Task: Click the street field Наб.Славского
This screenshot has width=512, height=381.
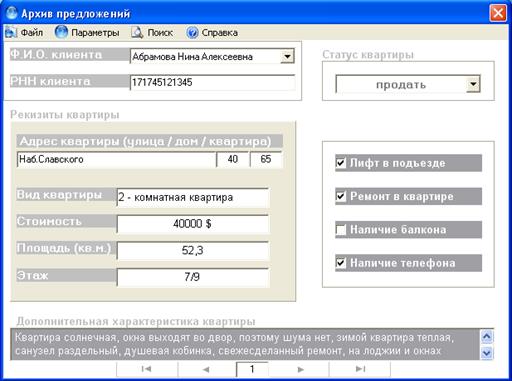Action: [116, 159]
